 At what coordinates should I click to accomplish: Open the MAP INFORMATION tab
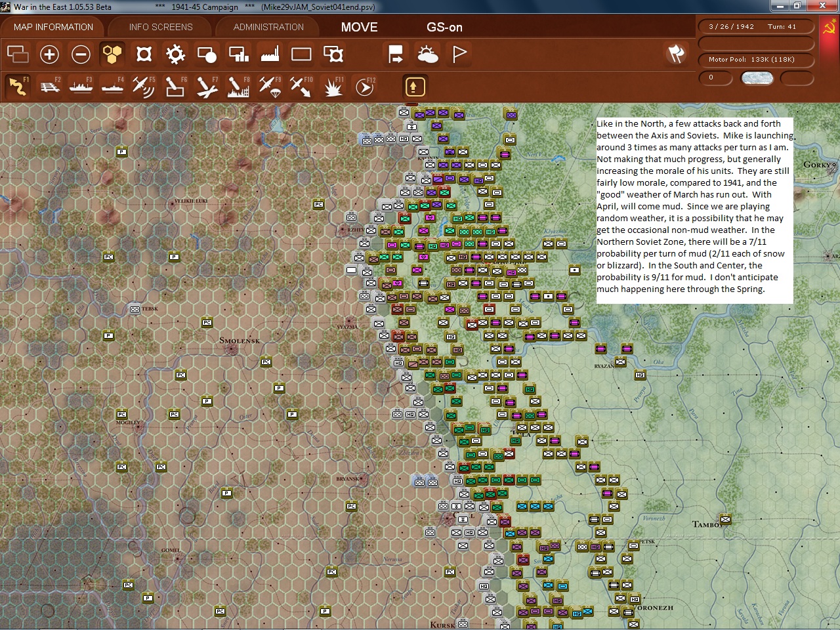(x=53, y=27)
